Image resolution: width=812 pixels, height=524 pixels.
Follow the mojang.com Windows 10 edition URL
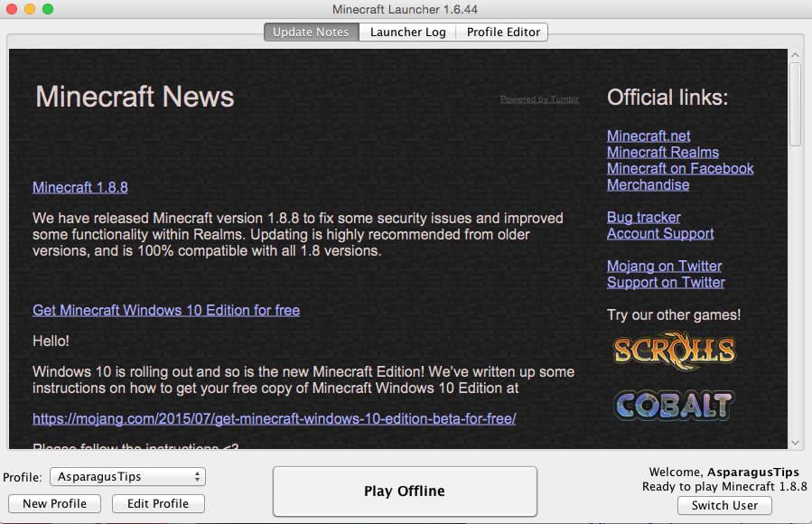(x=274, y=418)
